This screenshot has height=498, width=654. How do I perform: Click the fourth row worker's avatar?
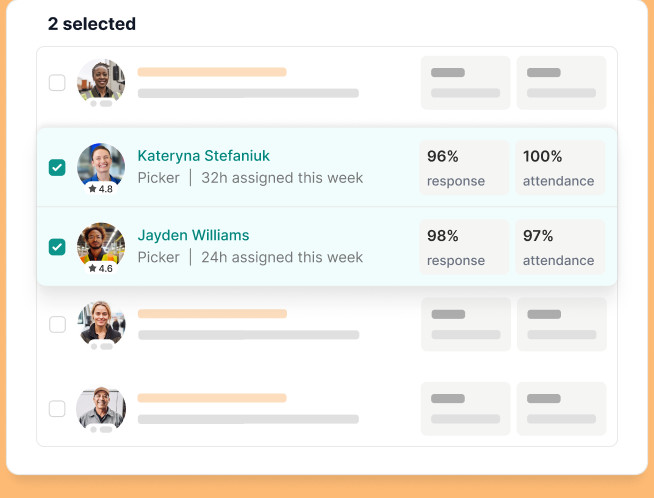(101, 322)
